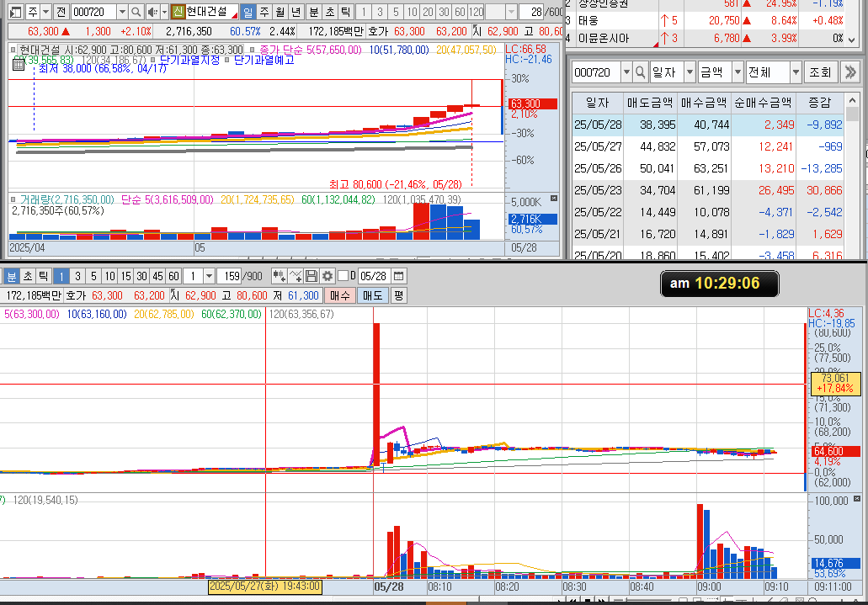Expand the interval value dropdown showing 1
Screen dimensions: 868x605
(209, 276)
